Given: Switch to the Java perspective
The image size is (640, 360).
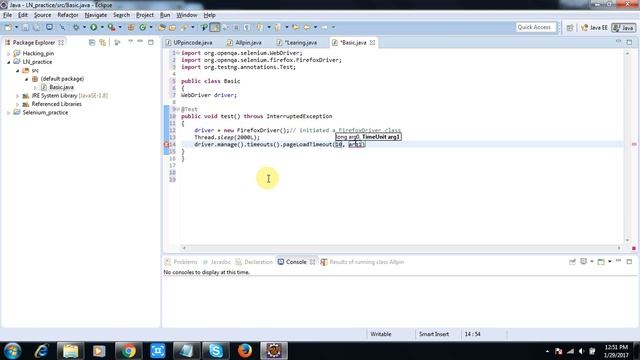Looking at the screenshot, I should (624, 28).
